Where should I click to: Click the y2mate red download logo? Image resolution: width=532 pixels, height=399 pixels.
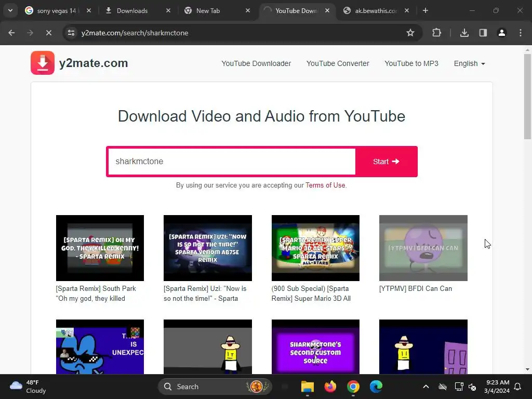tap(43, 63)
